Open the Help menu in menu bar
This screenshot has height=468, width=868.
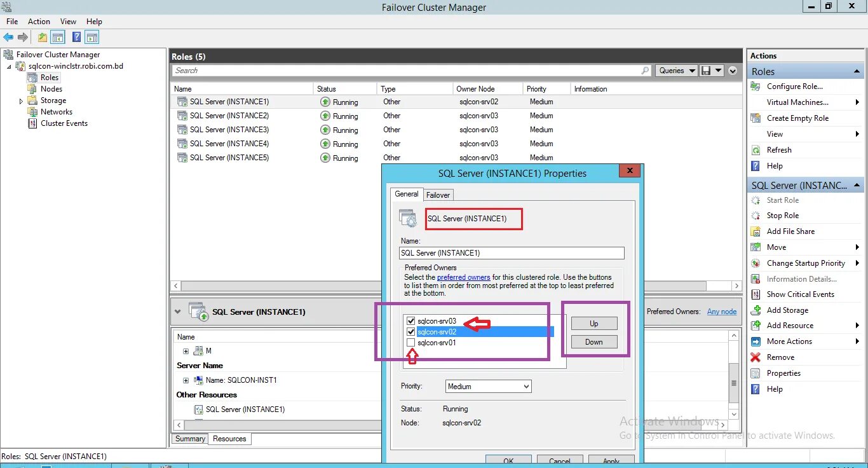(94, 22)
